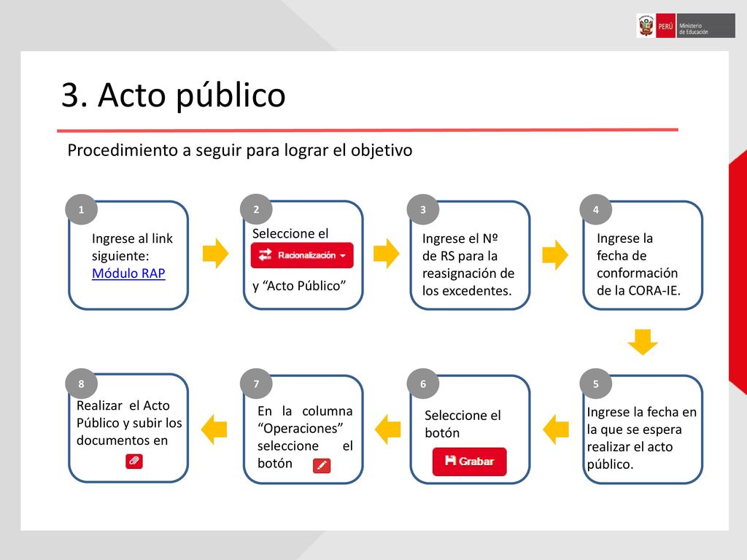The width and height of the screenshot is (747, 560).
Task: Select the "3. Acto público" title text
Action: tap(174, 96)
